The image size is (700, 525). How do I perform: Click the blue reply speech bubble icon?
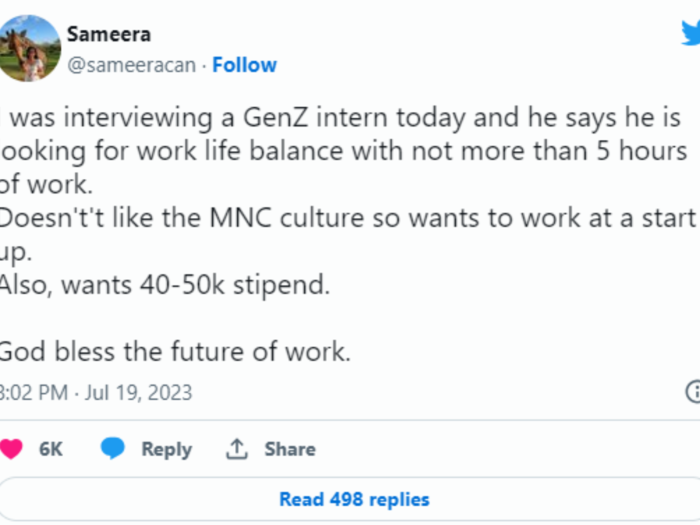tap(113, 448)
